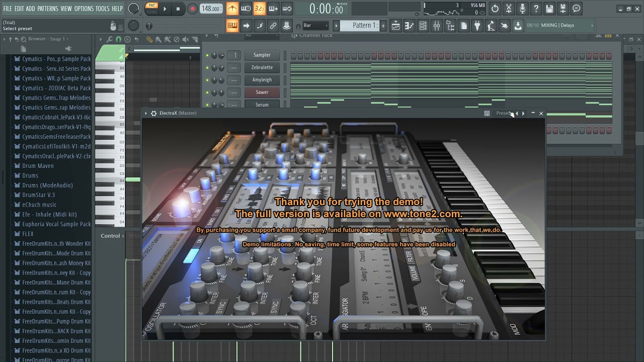Viewport: 644px width, 362px height.
Task: Open the Control lane dropdown in piano roll
Action: (x=113, y=236)
